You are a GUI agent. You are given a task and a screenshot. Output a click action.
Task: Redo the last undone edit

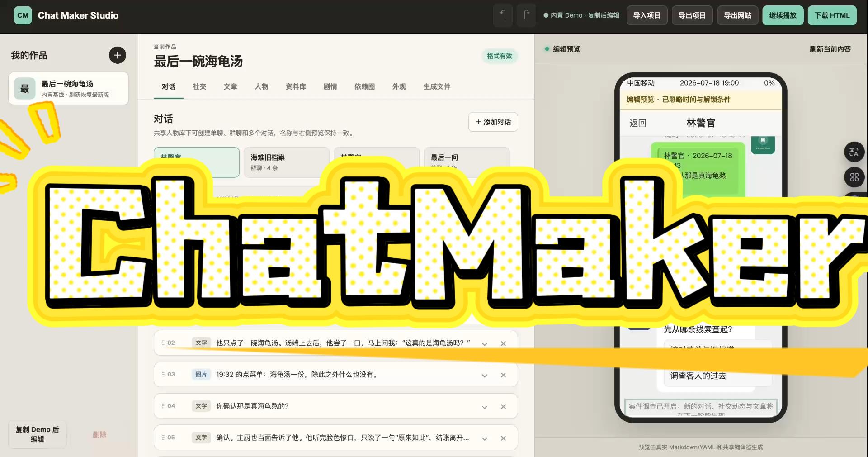click(526, 15)
